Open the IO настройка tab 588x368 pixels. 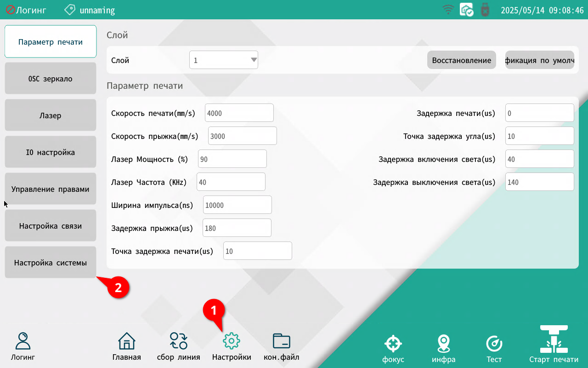click(51, 152)
